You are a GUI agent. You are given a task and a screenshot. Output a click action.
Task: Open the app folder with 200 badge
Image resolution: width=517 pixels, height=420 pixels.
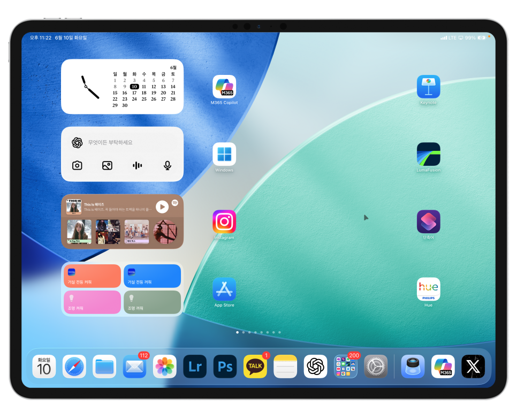(x=346, y=366)
